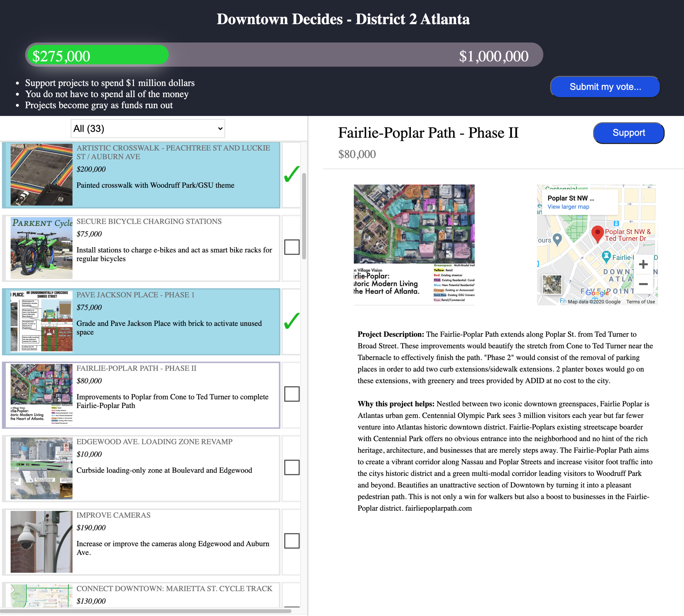The image size is (684, 616).
Task: Click the $190,000 Improve Cameras price
Action: (x=91, y=528)
